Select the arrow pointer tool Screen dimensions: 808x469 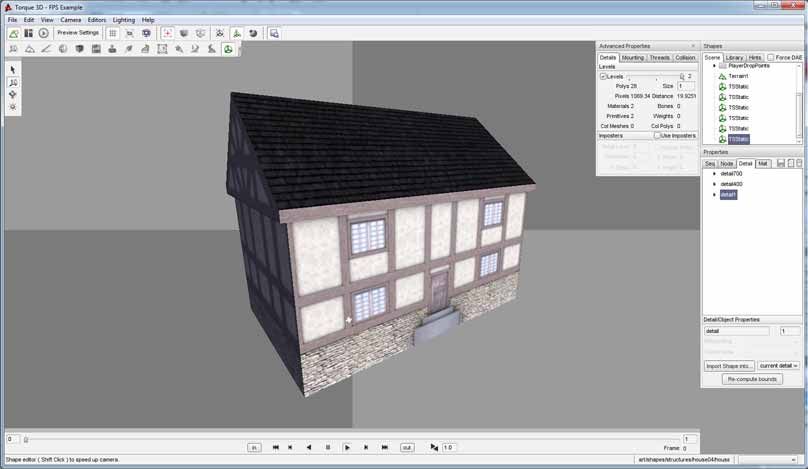click(13, 70)
